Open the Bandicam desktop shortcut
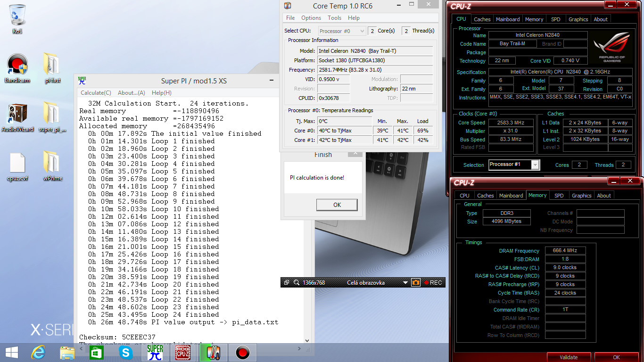 (17, 68)
